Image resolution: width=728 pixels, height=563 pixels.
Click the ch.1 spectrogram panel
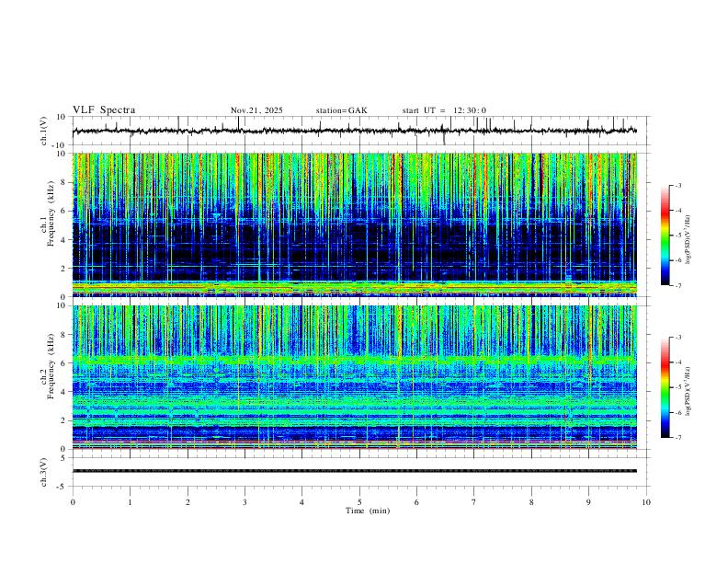355,224
